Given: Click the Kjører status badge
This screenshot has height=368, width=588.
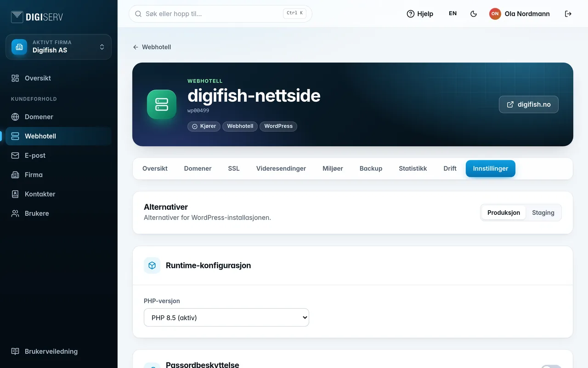Looking at the screenshot, I should [x=204, y=126].
